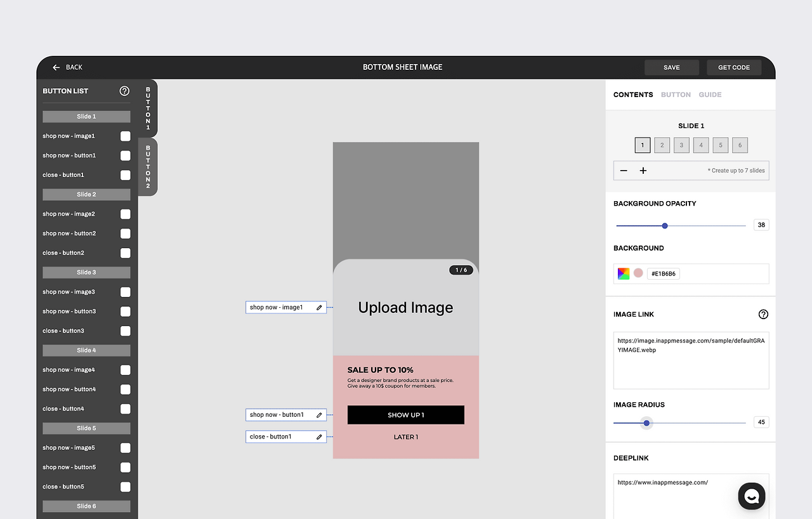Screen dimensions: 812x519
Task: Click the Image Link URL text area
Action: [x=691, y=360]
